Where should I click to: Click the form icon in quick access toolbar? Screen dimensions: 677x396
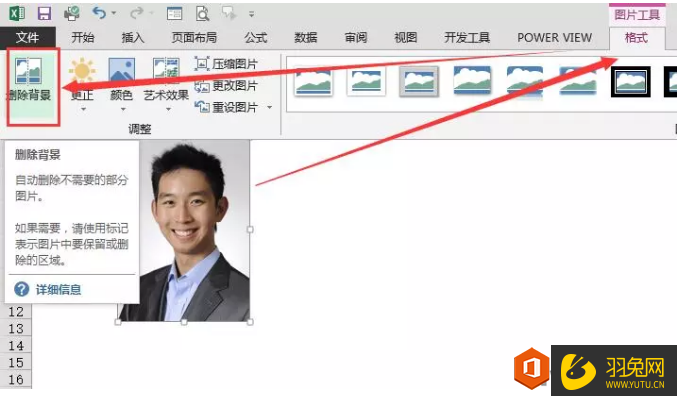pyautogui.click(x=174, y=13)
